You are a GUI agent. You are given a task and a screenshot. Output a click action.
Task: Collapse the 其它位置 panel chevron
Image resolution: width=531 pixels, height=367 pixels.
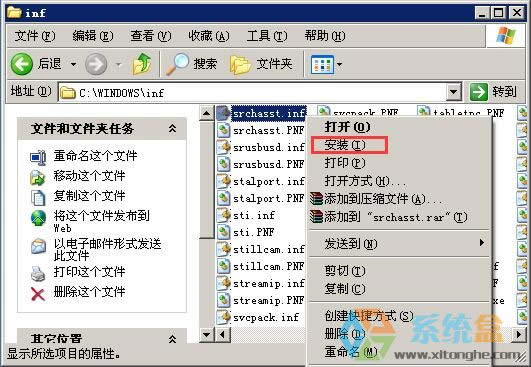point(172,339)
